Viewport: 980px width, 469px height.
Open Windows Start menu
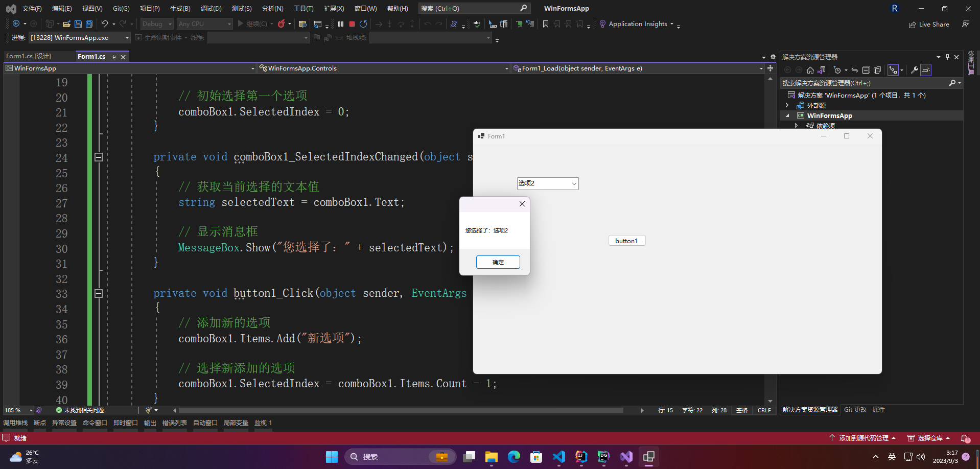(332, 457)
